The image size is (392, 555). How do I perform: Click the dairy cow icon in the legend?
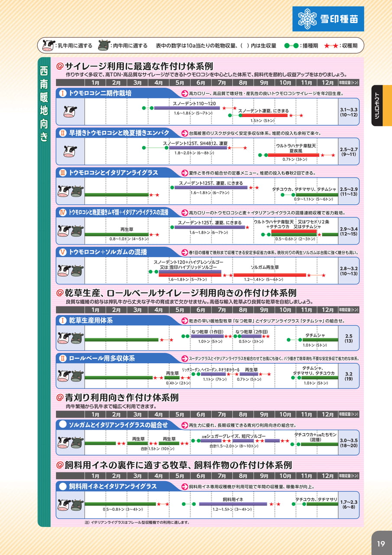(49, 45)
